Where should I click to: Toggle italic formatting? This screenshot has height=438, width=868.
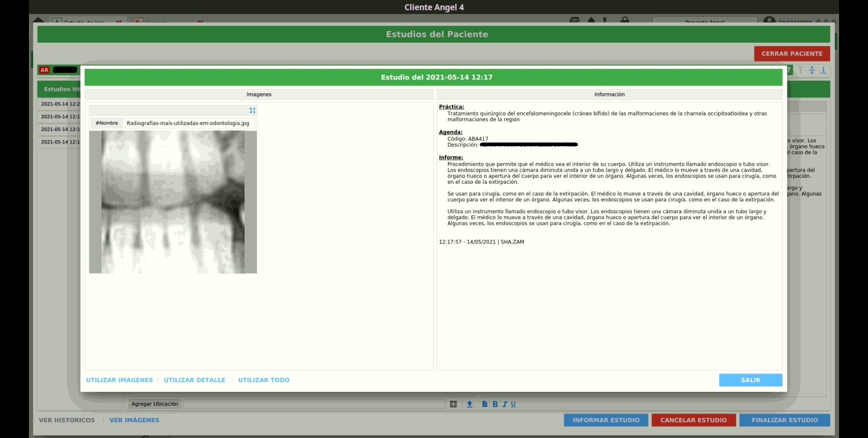pyautogui.click(x=505, y=404)
